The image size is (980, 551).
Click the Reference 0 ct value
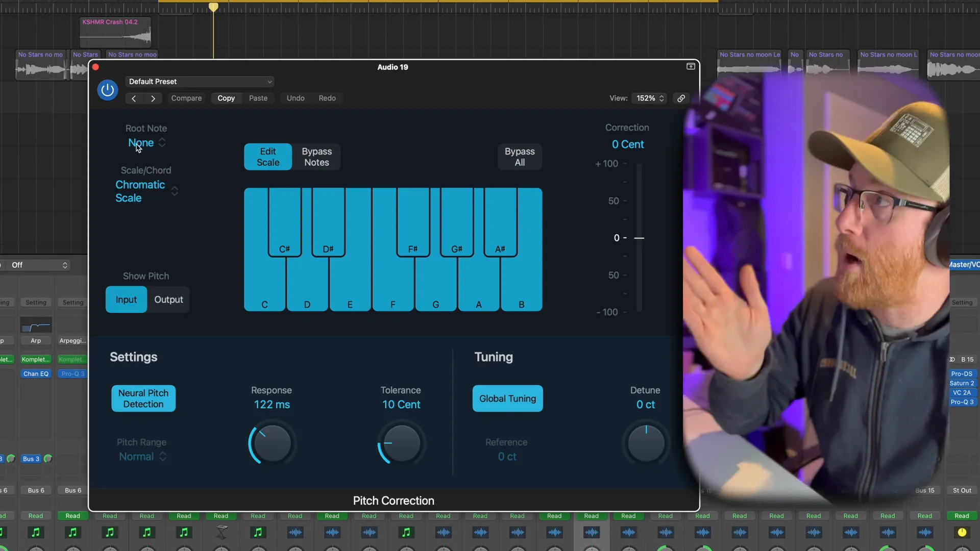(507, 457)
